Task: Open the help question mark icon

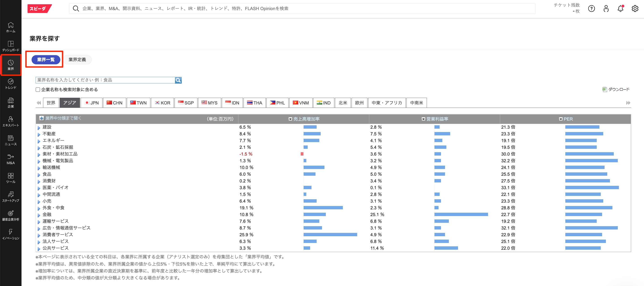Action: click(591, 9)
